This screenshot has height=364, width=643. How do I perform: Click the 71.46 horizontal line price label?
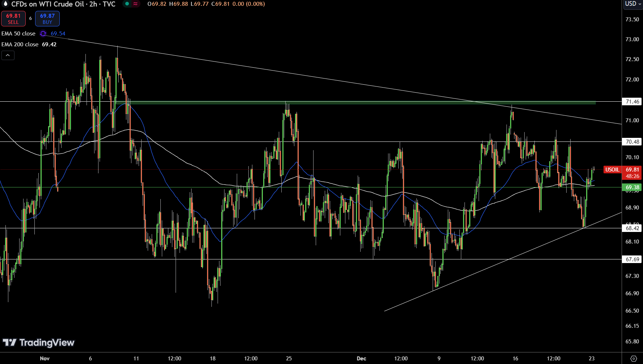632,102
